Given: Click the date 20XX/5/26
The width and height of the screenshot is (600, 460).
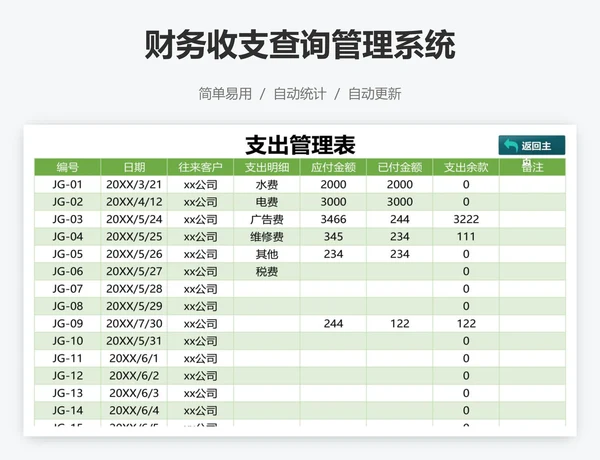Looking at the screenshot, I should tap(134, 254).
